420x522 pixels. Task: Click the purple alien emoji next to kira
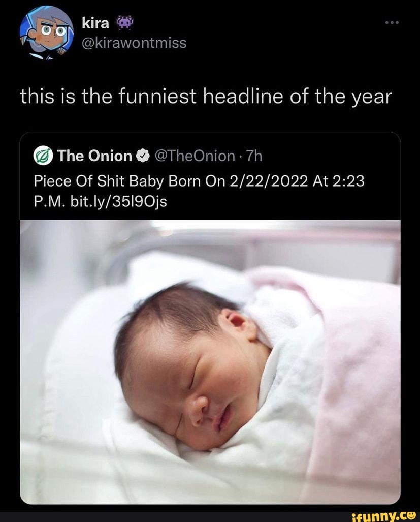[124, 23]
